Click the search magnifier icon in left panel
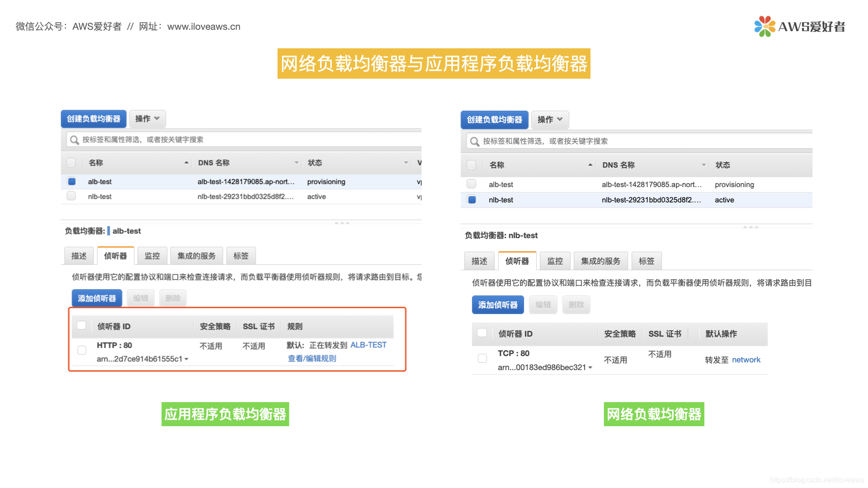The height and width of the screenshot is (488, 868). (75, 140)
